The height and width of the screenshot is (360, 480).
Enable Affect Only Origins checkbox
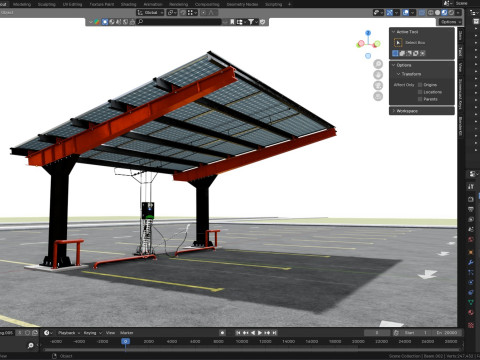420,85
